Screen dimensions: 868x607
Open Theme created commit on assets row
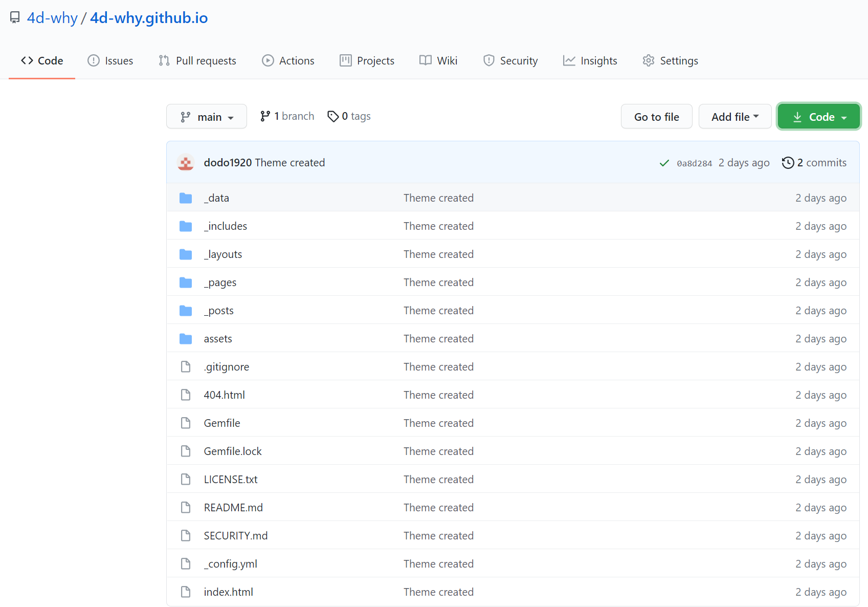pyautogui.click(x=438, y=339)
